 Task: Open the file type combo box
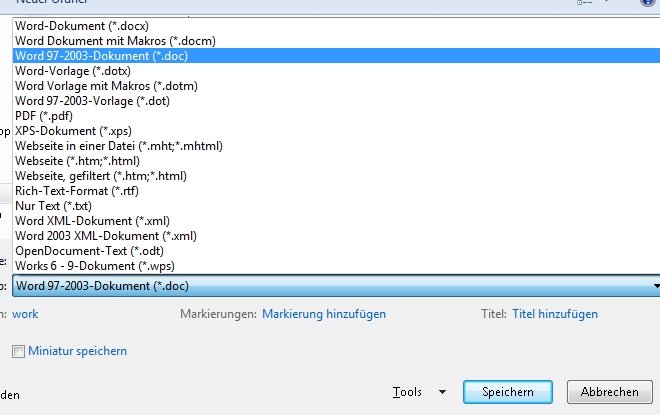(336, 286)
